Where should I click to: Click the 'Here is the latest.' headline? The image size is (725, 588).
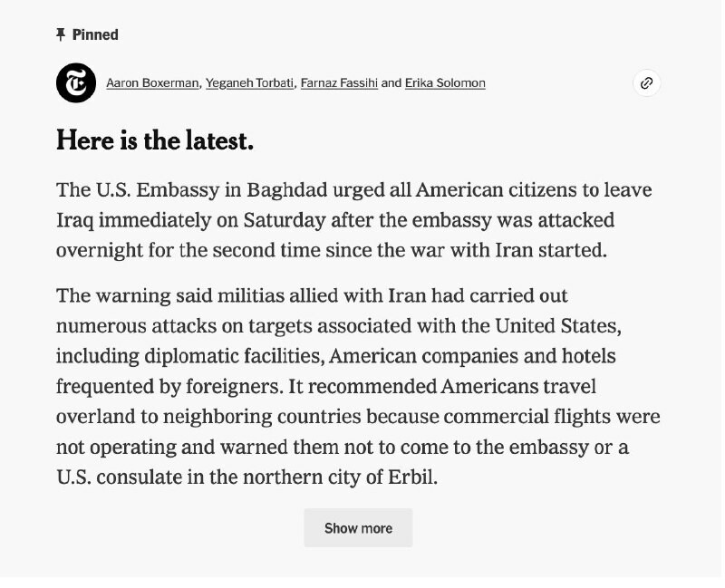point(155,141)
